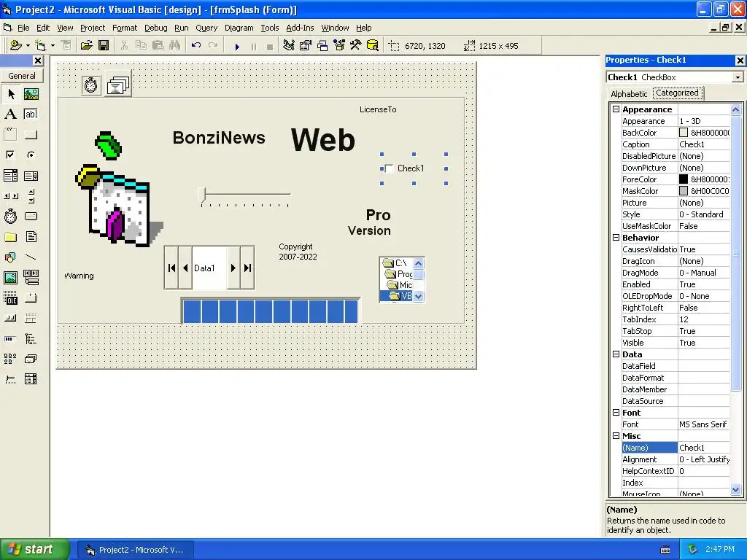This screenshot has height=560, width=747.
Task: Select the Pointer tool in the toolbox
Action: (10, 94)
